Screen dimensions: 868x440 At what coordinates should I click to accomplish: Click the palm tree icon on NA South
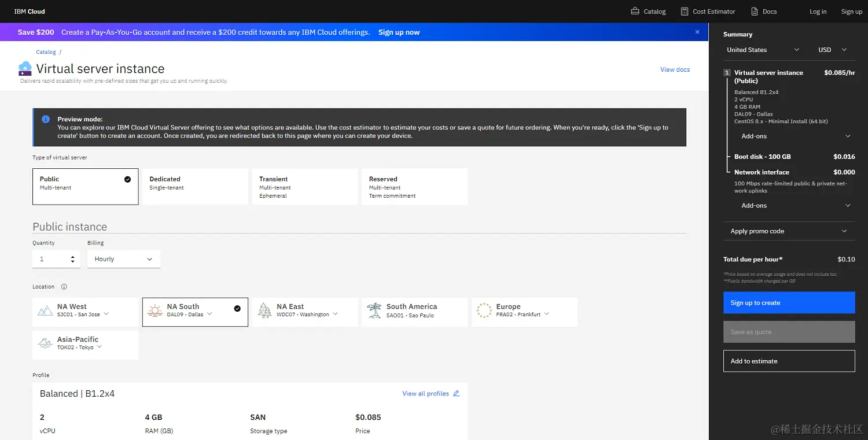point(154,311)
